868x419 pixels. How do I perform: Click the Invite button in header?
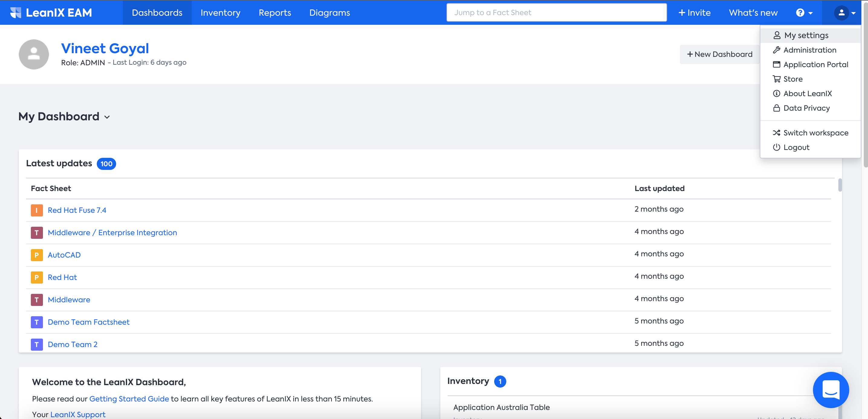point(694,12)
